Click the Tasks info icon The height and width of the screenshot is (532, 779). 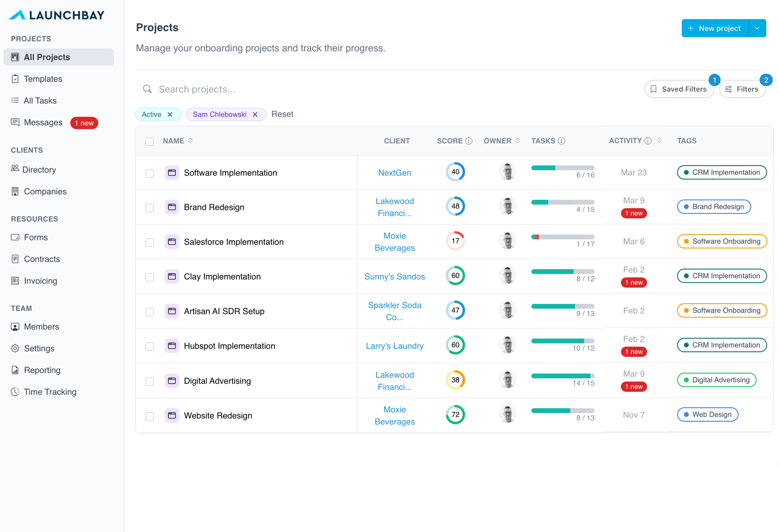pyautogui.click(x=562, y=141)
